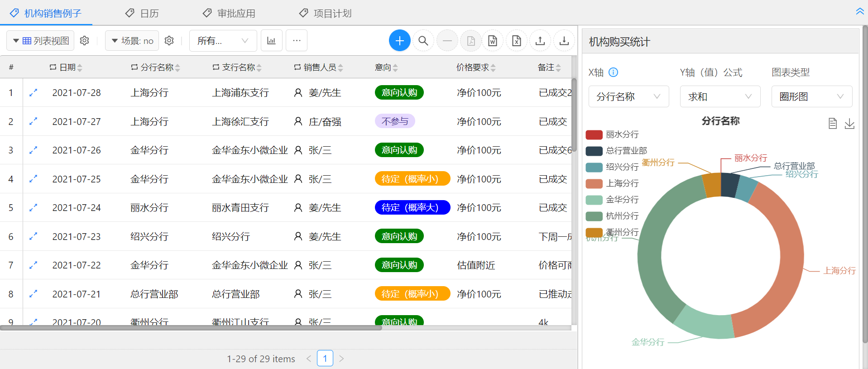Go to page 1 in pagination

325,359
